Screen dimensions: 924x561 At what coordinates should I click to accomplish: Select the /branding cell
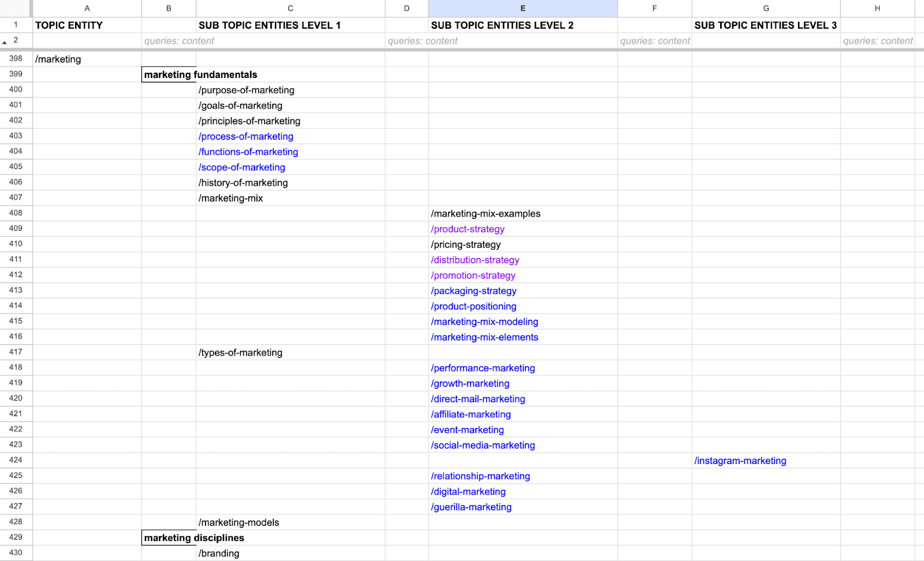[219, 553]
